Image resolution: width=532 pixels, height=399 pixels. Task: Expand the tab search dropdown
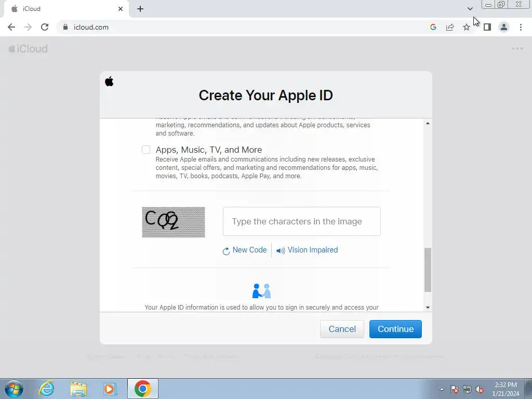coord(470,8)
